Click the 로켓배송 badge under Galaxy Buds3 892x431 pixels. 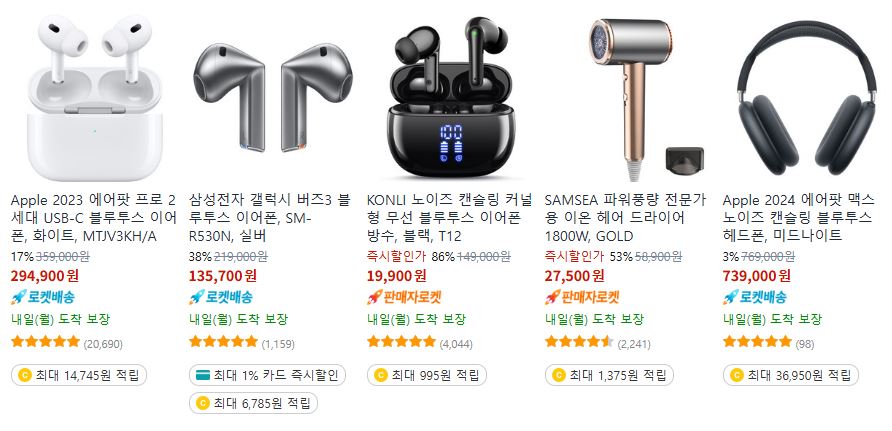(x=221, y=297)
